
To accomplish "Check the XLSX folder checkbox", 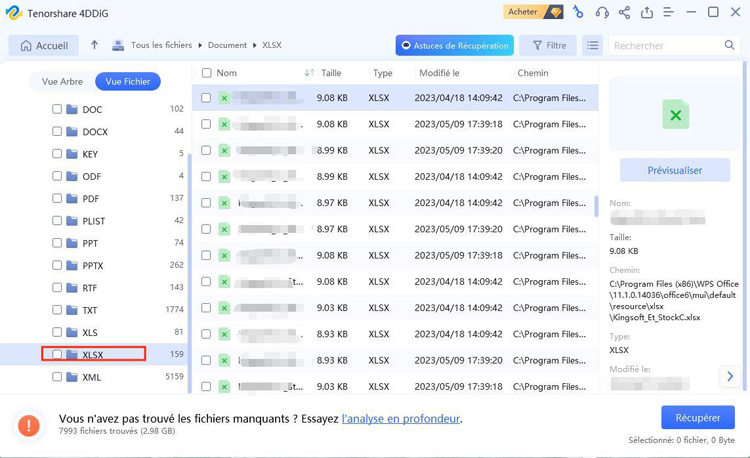I will click(x=57, y=354).
